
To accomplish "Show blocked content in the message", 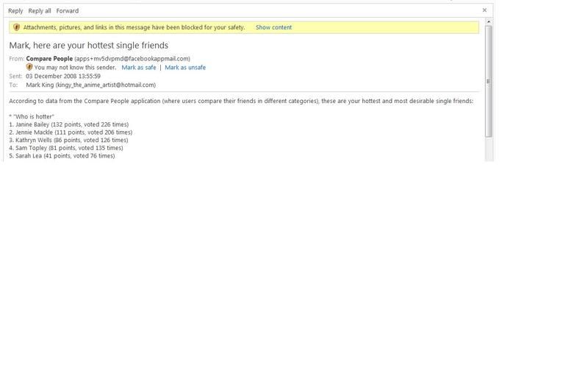I will click(x=273, y=27).
